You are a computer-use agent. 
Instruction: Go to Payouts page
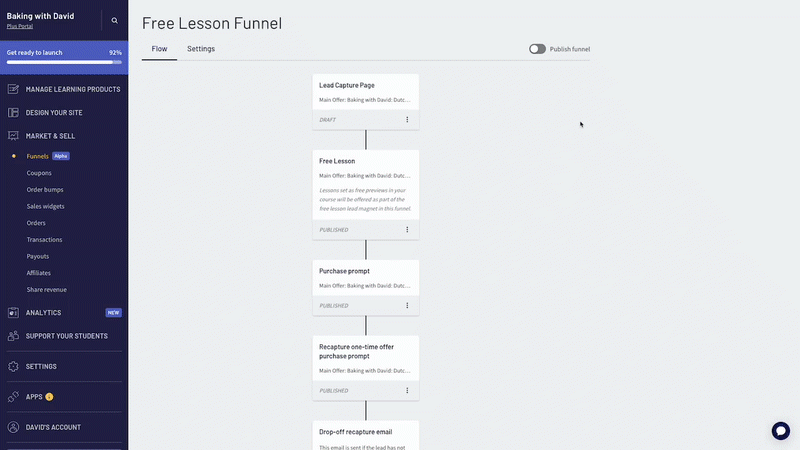(x=38, y=256)
